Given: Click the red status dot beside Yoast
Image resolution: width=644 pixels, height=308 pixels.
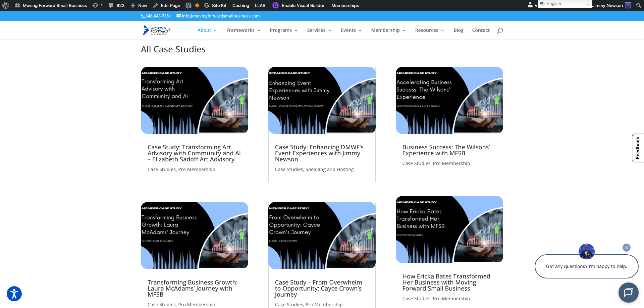Looking at the screenshot, I should pyautogui.click(x=197, y=5).
